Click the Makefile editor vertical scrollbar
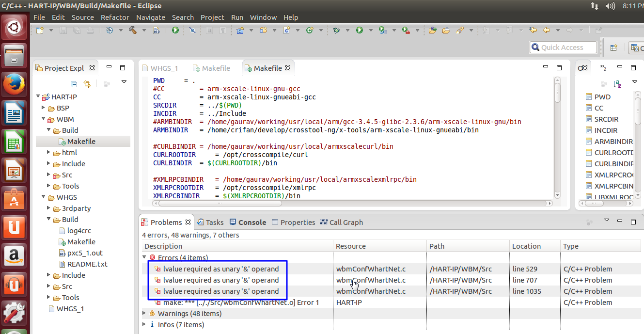 click(x=557, y=92)
